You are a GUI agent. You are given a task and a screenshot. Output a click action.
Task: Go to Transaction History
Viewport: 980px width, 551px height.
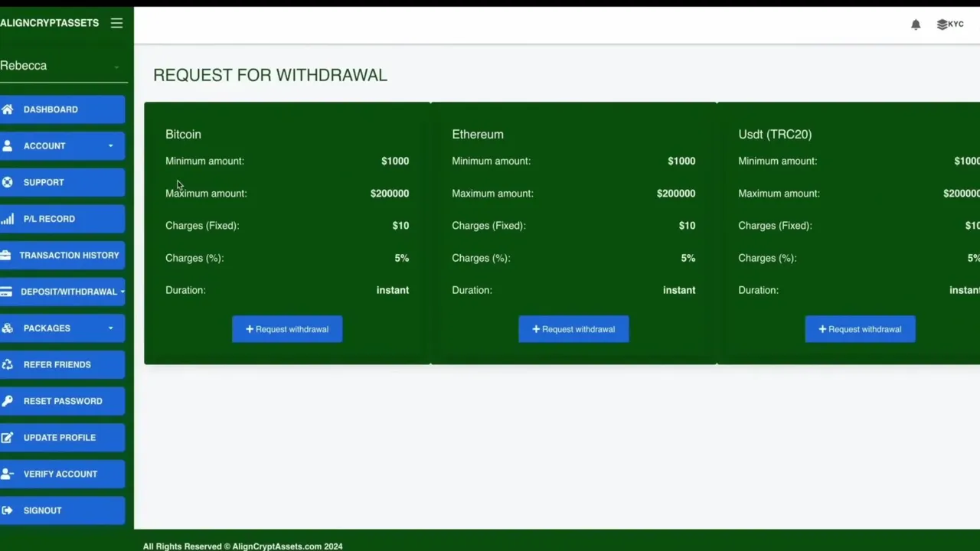62,255
